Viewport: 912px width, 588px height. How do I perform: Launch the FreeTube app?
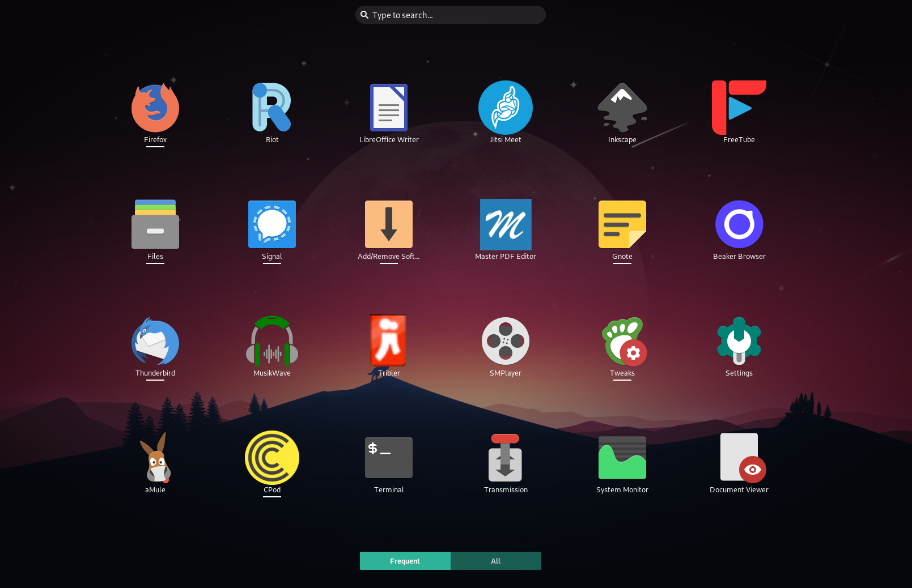coord(739,108)
